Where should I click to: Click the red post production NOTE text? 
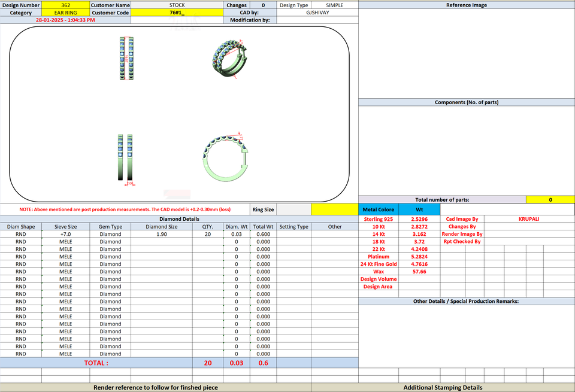coord(125,209)
